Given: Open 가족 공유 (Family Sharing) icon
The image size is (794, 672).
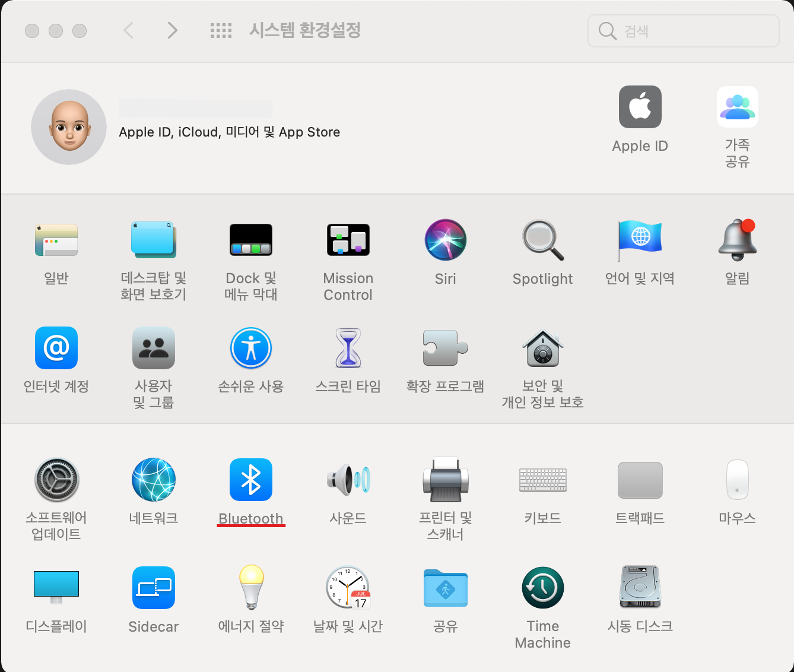Looking at the screenshot, I should 738,107.
